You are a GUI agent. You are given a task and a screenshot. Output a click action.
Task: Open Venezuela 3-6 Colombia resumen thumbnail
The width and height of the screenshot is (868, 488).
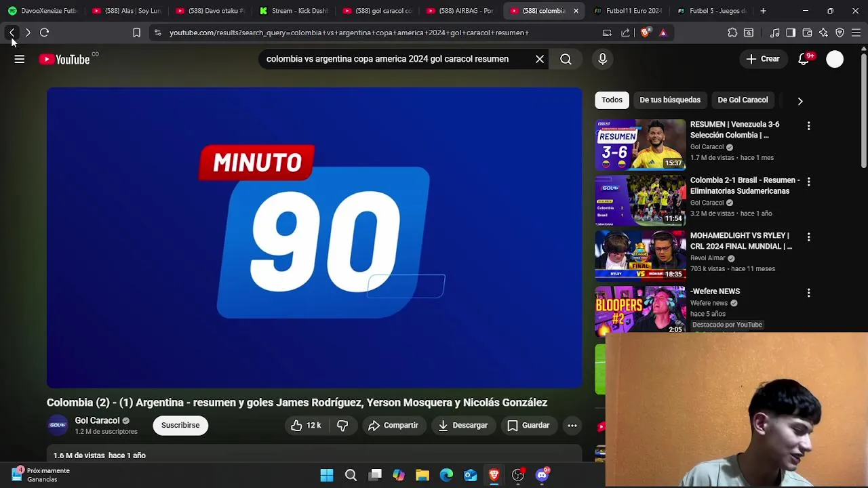pos(640,144)
